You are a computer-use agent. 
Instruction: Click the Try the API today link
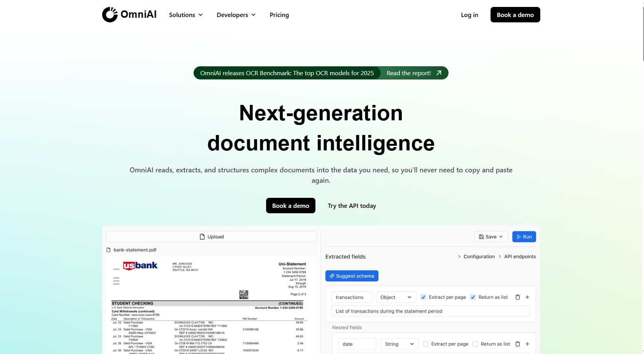click(x=352, y=206)
